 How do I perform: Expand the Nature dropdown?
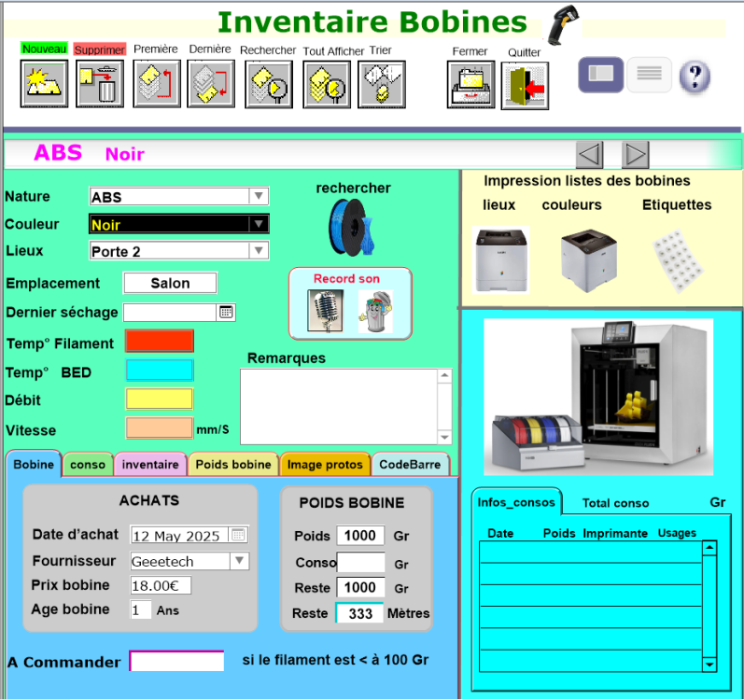(259, 196)
